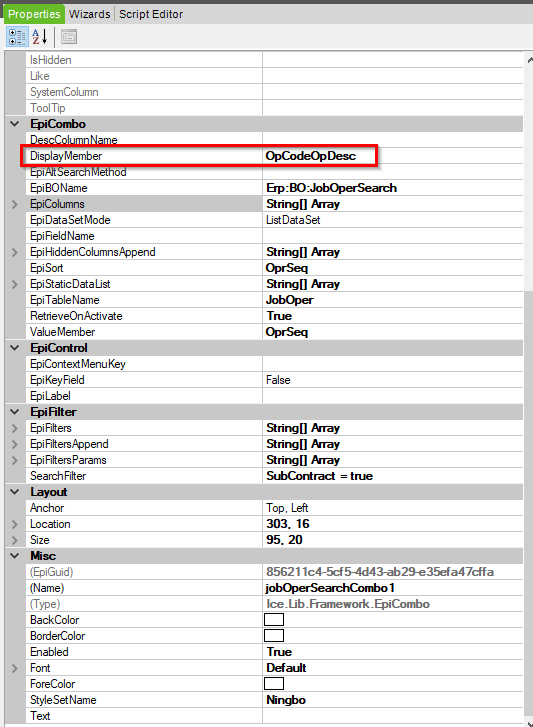Collapse the Misc category
The image size is (533, 727).
pos(15,556)
